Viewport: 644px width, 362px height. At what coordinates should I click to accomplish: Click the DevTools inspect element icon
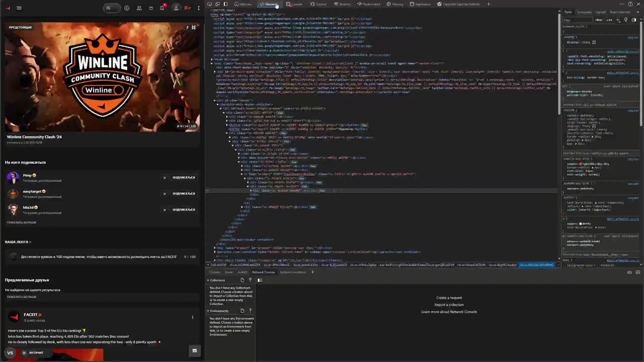pos(209,4)
